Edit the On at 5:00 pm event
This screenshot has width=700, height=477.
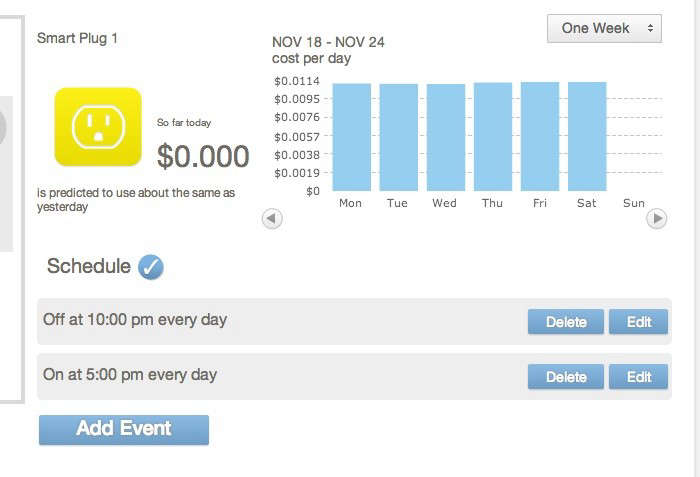click(638, 377)
